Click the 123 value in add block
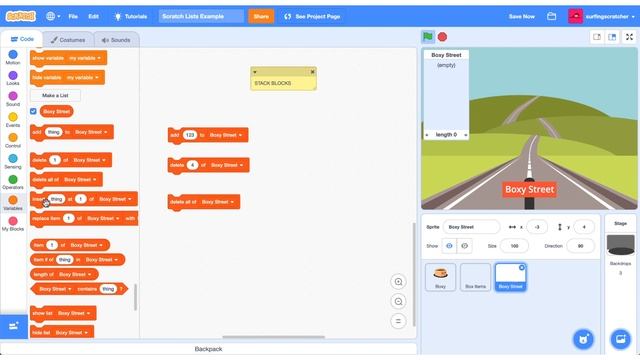Screen dimensions: 640x360 pyautogui.click(x=189, y=135)
